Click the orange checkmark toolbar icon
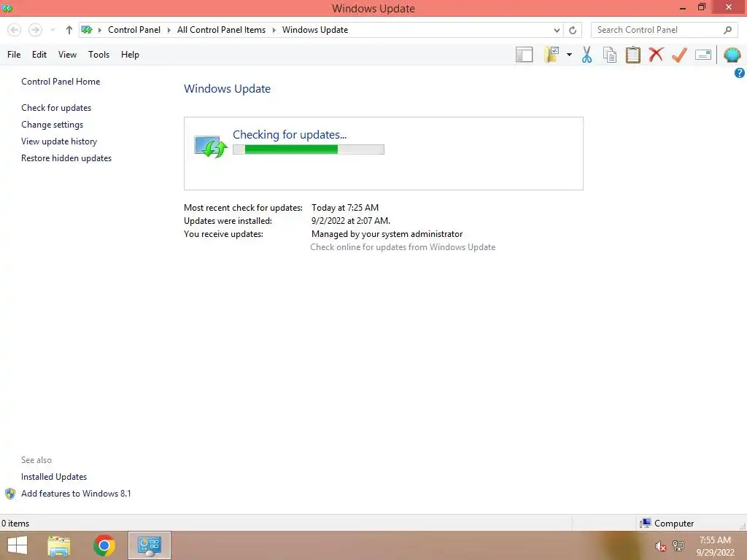The image size is (747, 560). [679, 55]
